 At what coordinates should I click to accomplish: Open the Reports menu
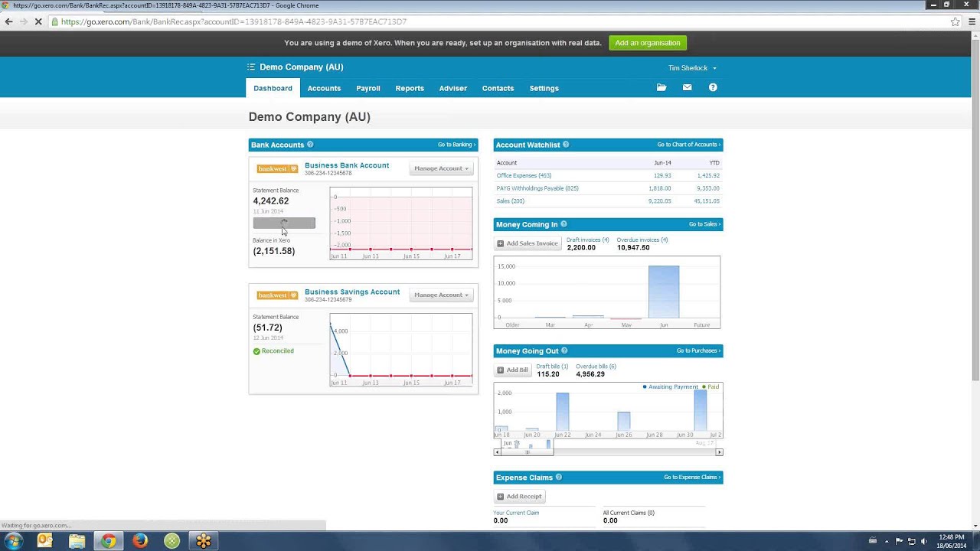point(410,88)
